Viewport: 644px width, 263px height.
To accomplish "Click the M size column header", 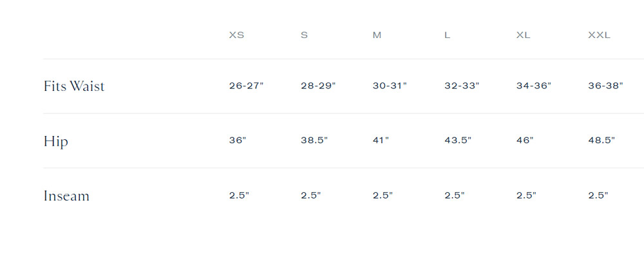I will 377,35.
